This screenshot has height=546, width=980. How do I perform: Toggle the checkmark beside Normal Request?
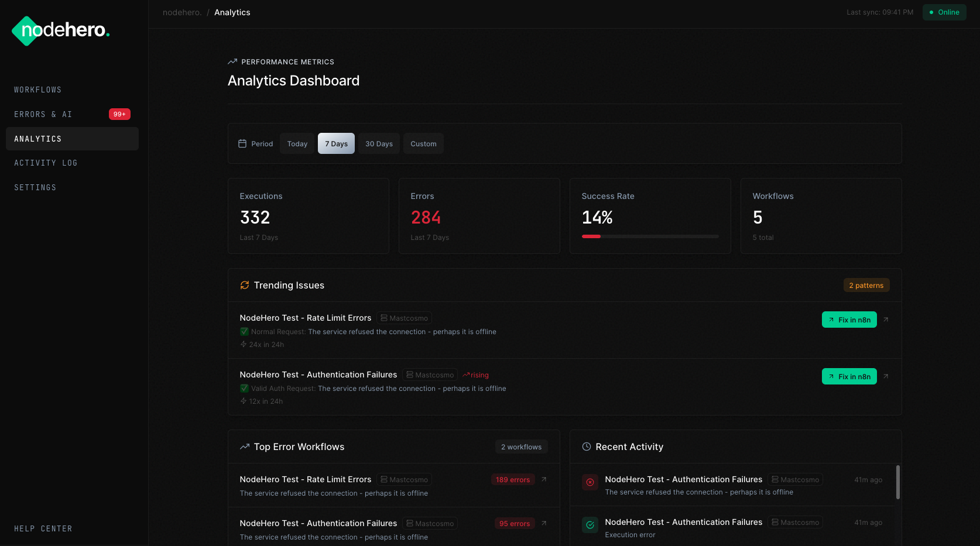click(x=244, y=331)
